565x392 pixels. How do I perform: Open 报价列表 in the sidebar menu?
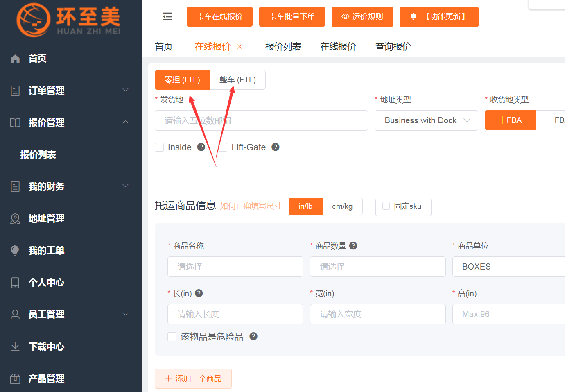71,154
